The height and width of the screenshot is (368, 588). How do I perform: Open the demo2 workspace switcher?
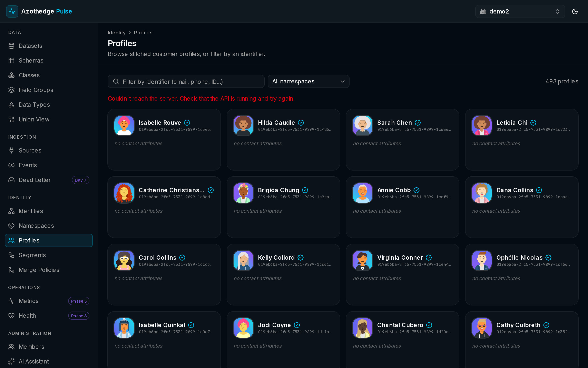pos(520,11)
